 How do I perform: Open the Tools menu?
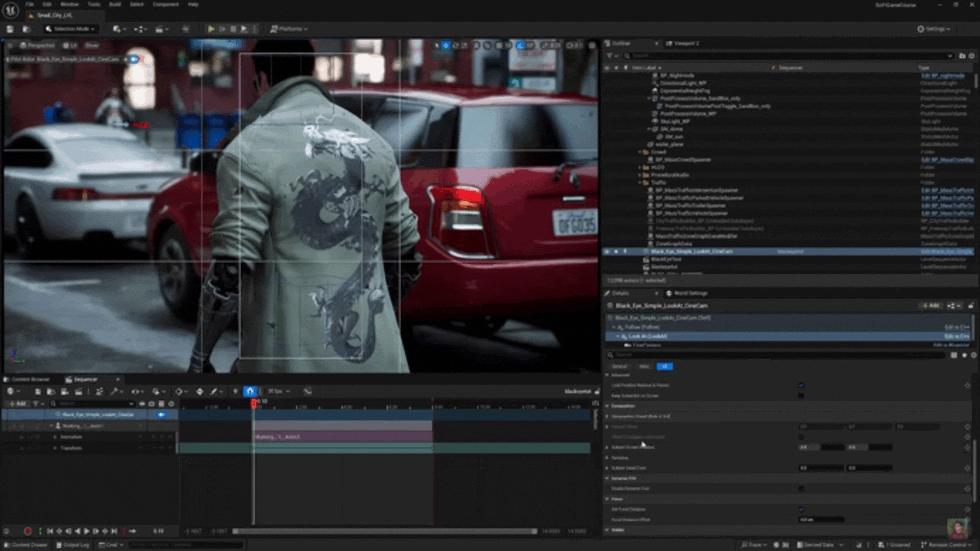coord(94,4)
